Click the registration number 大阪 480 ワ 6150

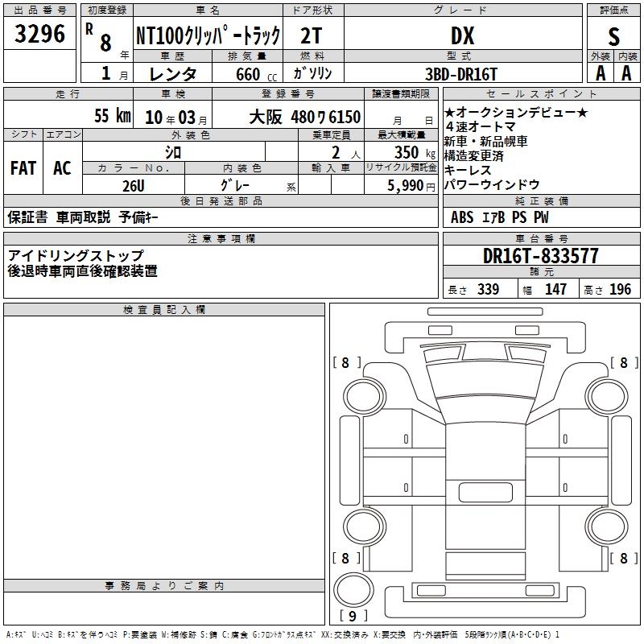click(304, 117)
